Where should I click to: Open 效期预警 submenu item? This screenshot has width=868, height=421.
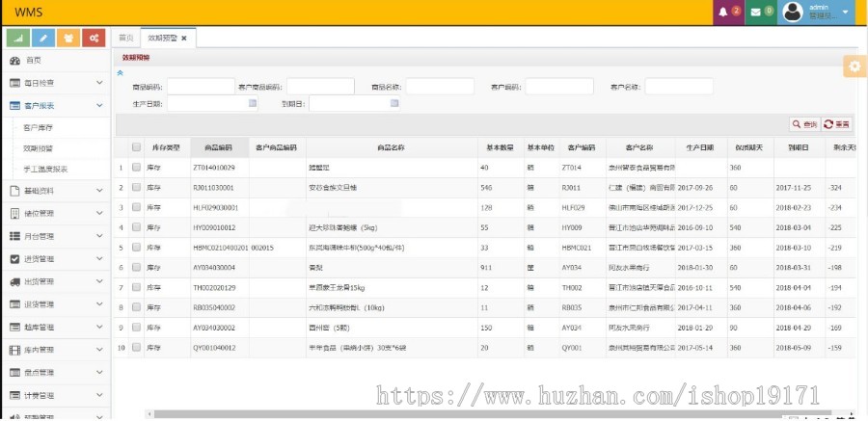pos(39,148)
